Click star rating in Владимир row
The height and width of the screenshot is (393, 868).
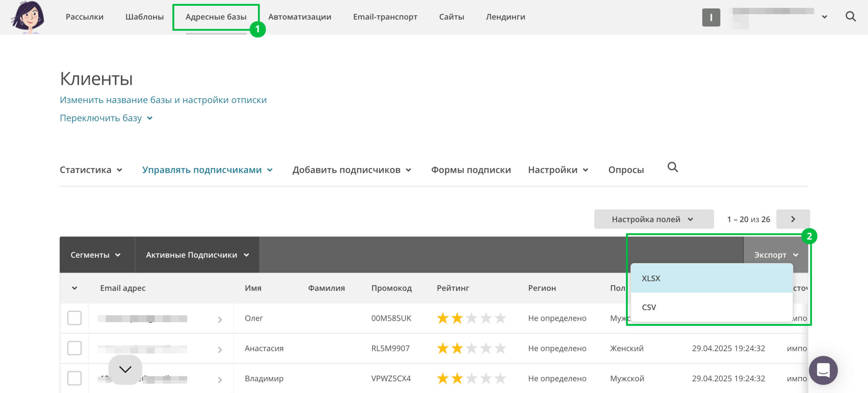tap(471, 378)
